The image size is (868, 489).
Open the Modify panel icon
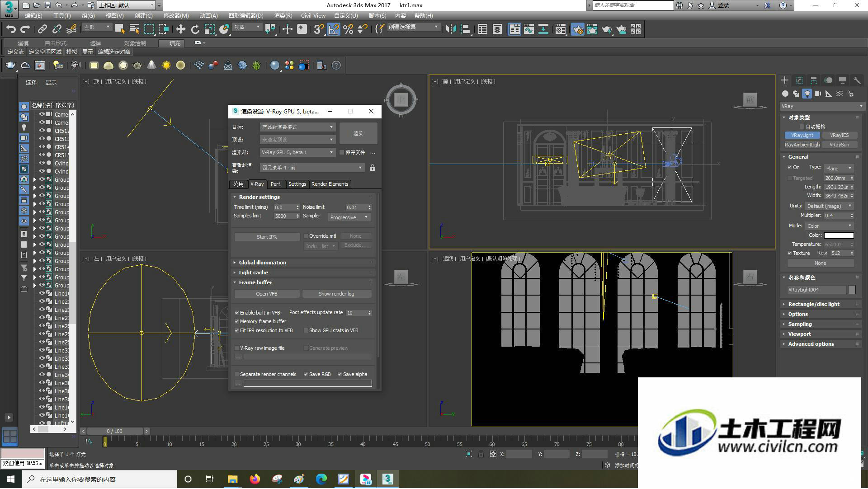[799, 80]
